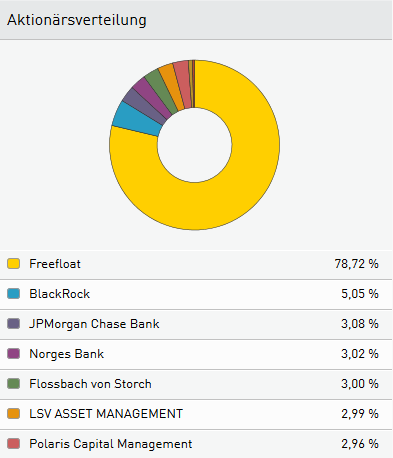Click the 2,99 % LSV value

click(x=360, y=414)
